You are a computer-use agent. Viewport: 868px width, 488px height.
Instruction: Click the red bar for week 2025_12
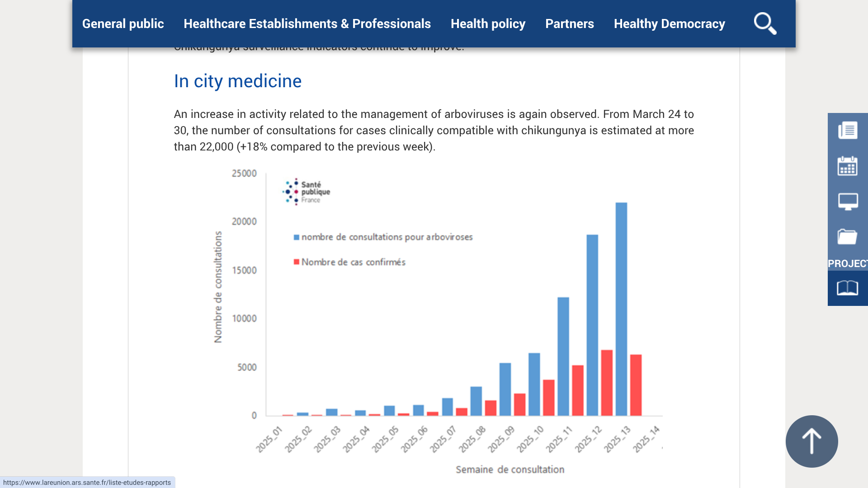pyautogui.click(x=607, y=383)
